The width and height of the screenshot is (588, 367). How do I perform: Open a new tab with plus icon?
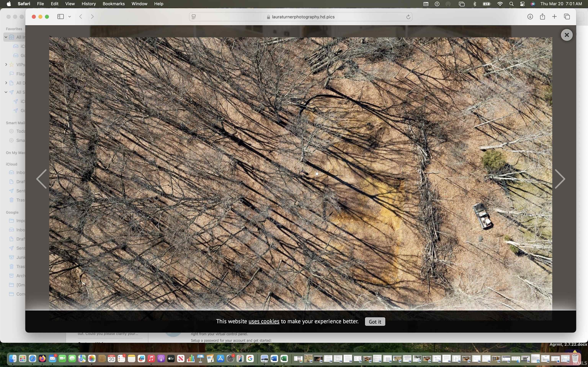coord(554,16)
